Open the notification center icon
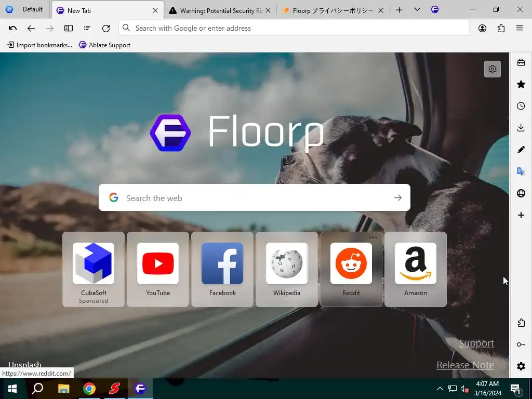 pos(516,389)
